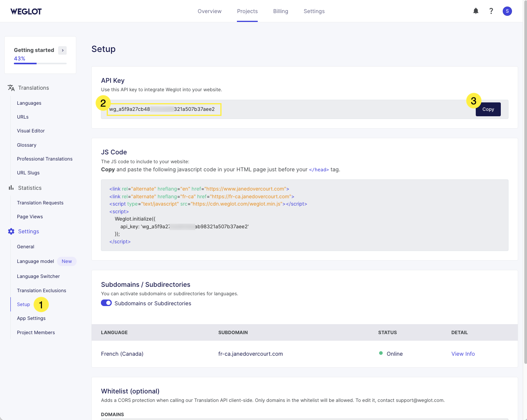The width and height of the screenshot is (527, 420).
Task: Expand the Getting started chevron
Action: (x=62, y=50)
